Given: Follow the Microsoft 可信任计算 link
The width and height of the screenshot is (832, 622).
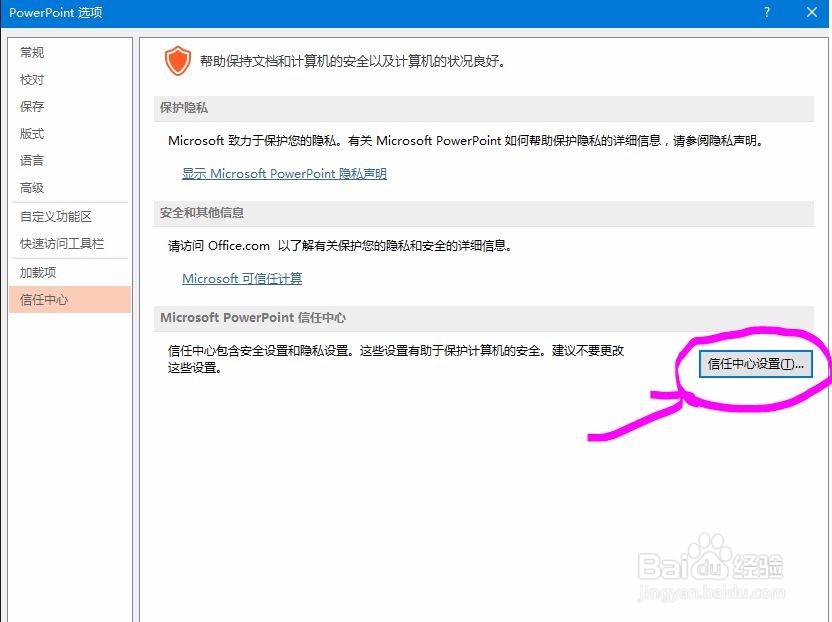Looking at the screenshot, I should click(x=242, y=279).
